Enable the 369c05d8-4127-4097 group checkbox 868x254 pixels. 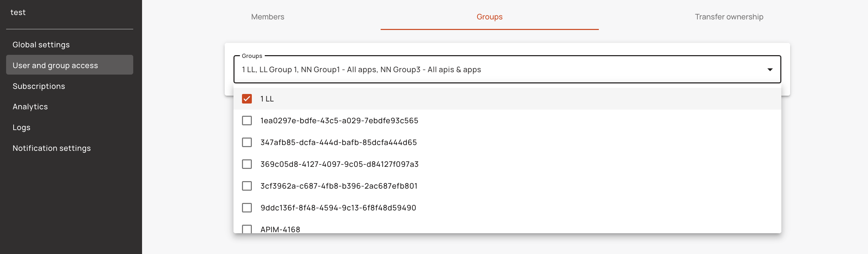[247, 164]
